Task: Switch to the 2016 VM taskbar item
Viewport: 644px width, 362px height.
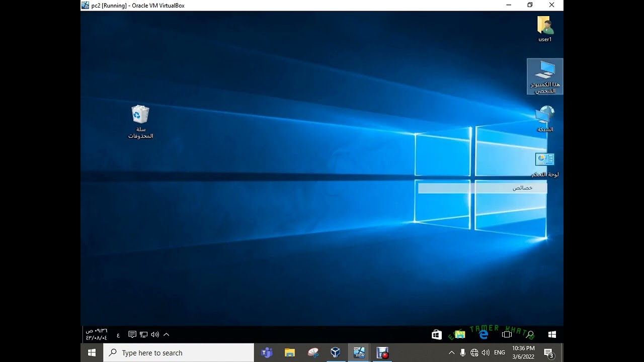Action: point(359,353)
